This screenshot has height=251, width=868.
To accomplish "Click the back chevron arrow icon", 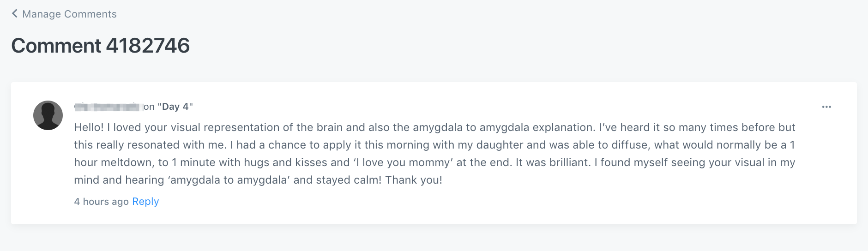I will (14, 13).
